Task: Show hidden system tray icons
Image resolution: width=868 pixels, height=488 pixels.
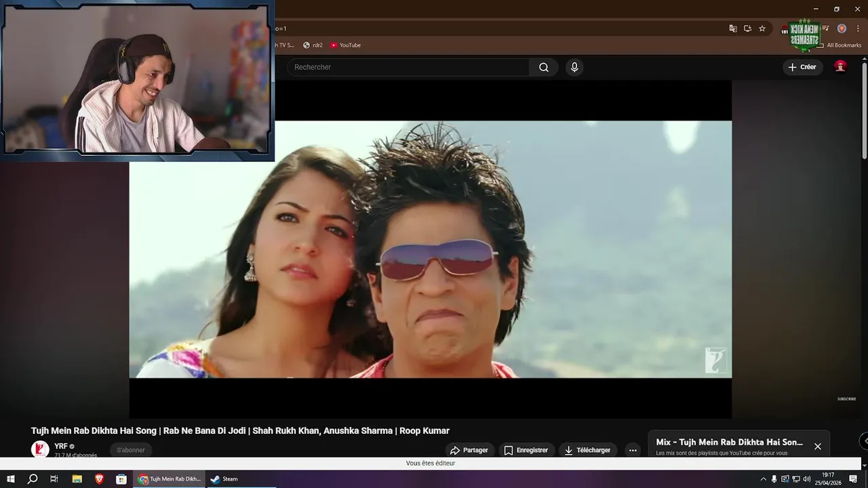Action: 763,479
